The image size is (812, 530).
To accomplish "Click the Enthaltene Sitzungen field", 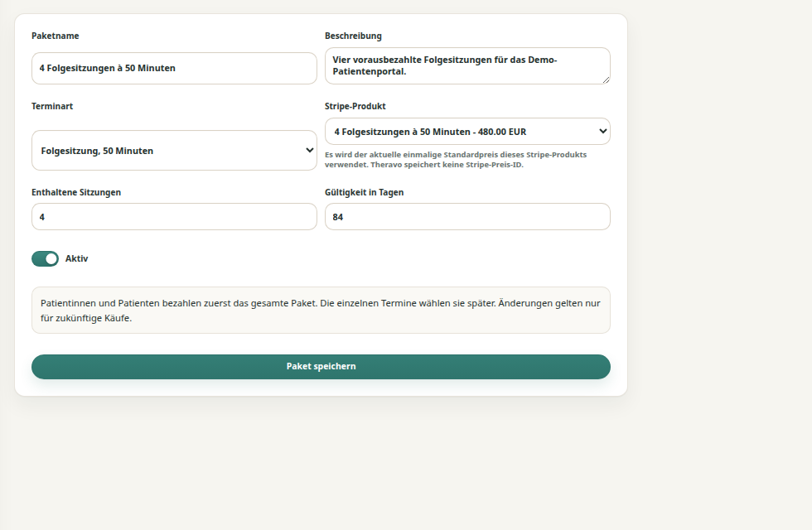I will [174, 216].
